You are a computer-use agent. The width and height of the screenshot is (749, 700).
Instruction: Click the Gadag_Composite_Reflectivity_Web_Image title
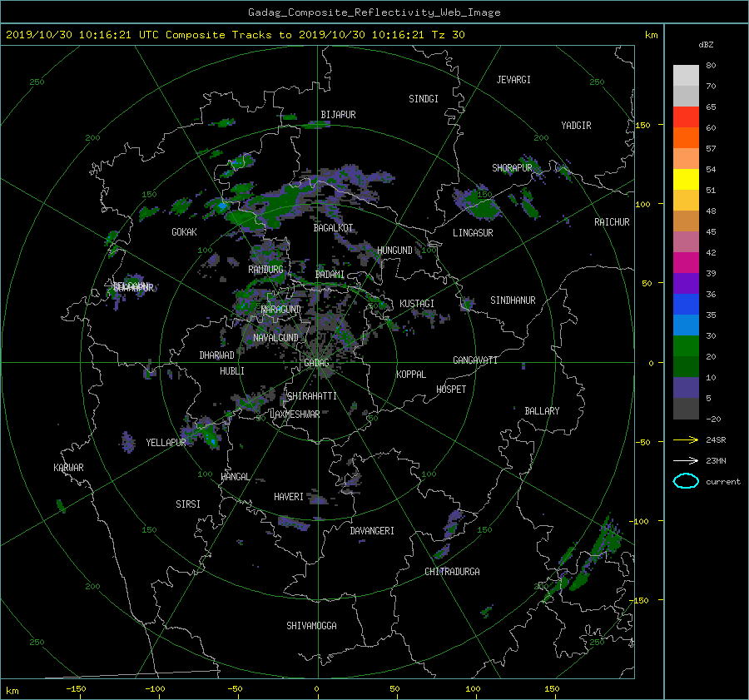click(374, 12)
